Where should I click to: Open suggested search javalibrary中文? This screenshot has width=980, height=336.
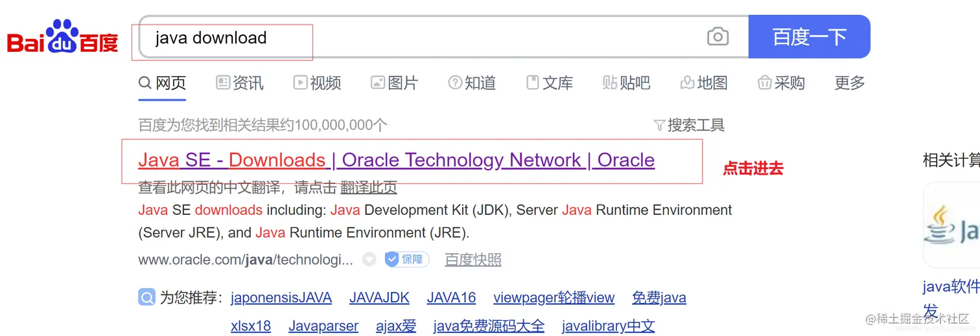(x=609, y=326)
